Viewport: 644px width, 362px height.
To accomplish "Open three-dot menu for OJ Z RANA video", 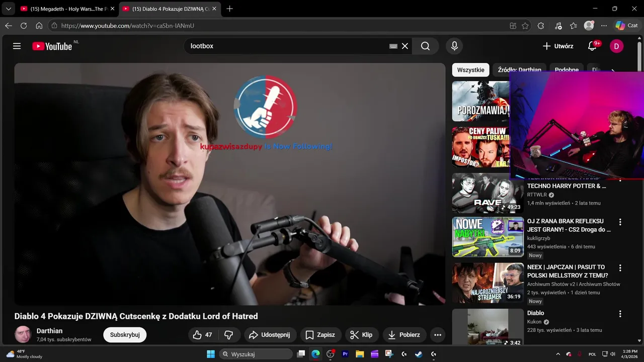I will point(620,222).
